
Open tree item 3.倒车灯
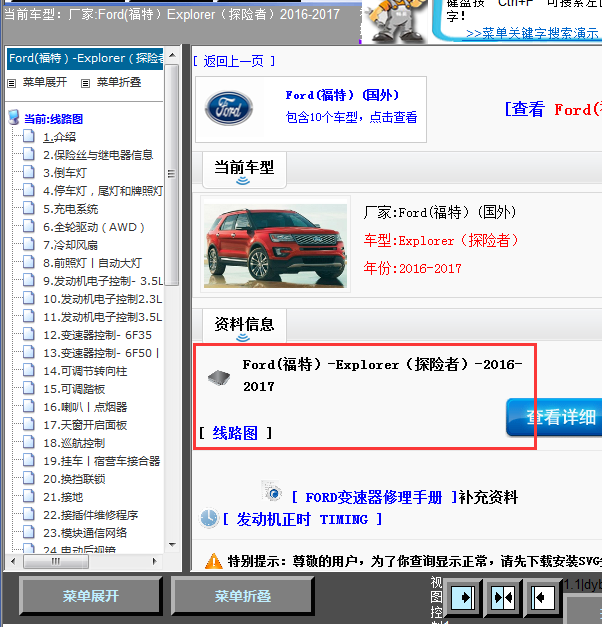(65, 173)
